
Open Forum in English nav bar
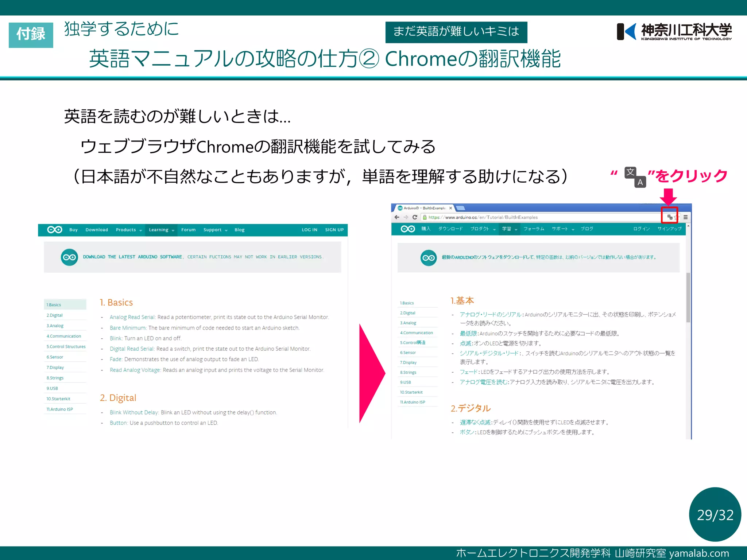[x=188, y=230]
